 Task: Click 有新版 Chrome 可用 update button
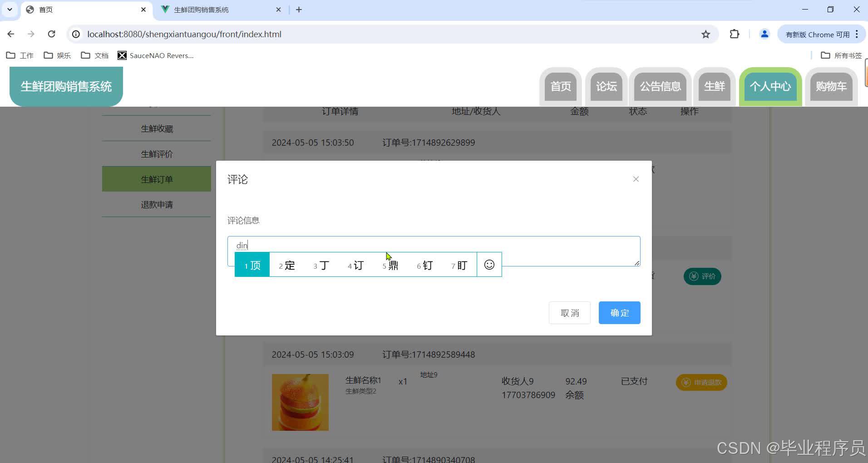point(822,34)
